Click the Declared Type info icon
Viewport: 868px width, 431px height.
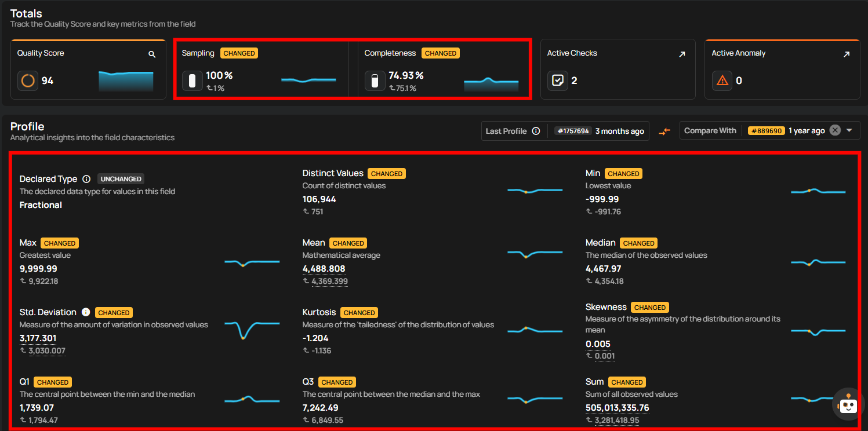tap(86, 179)
